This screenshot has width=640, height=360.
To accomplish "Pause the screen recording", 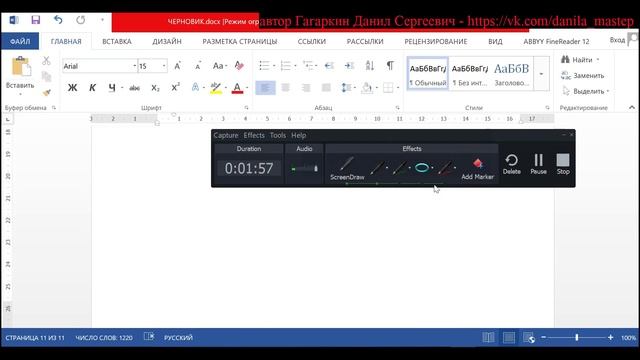I will (538, 164).
